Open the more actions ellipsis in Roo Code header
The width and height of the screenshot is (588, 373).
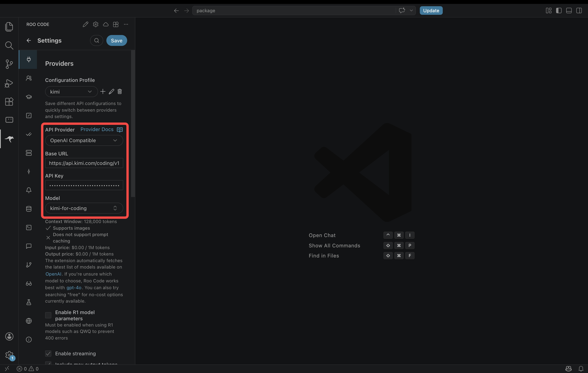126,24
